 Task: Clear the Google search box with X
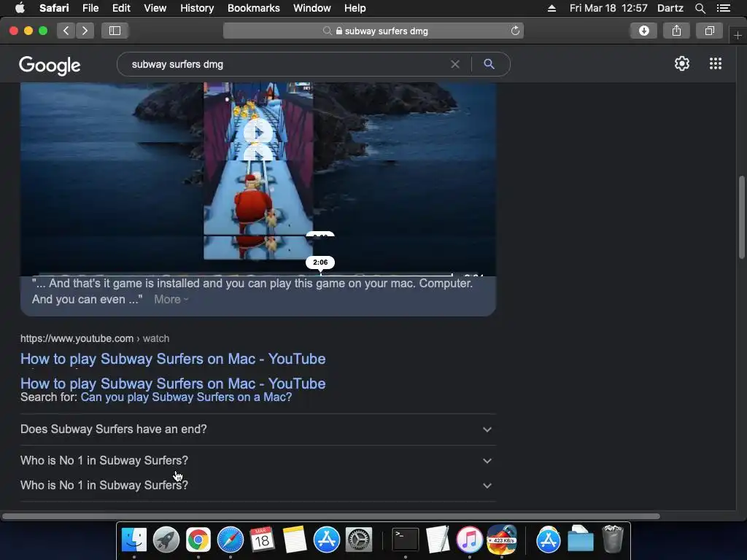tap(455, 64)
